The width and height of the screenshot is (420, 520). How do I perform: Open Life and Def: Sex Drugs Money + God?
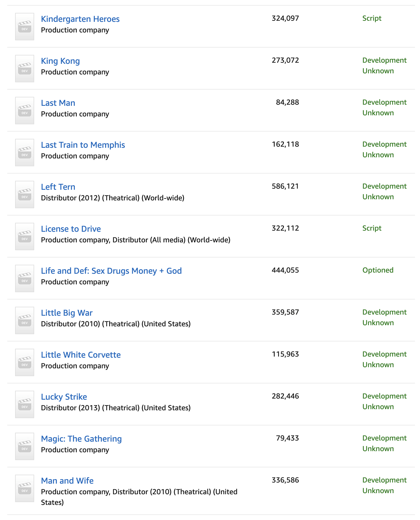point(111,271)
